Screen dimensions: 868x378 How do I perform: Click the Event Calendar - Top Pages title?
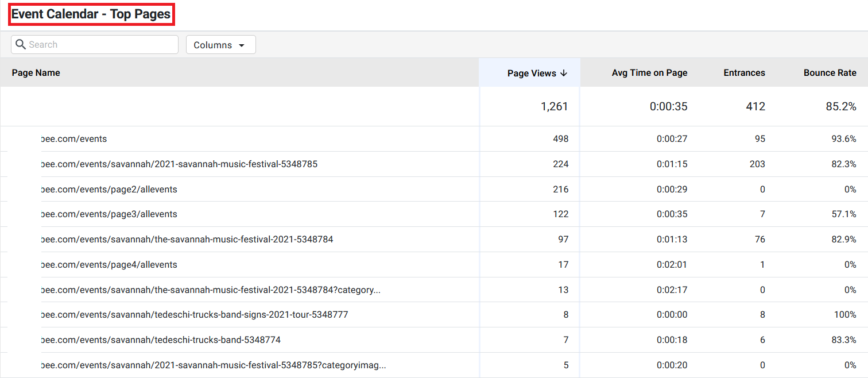pyautogui.click(x=91, y=14)
